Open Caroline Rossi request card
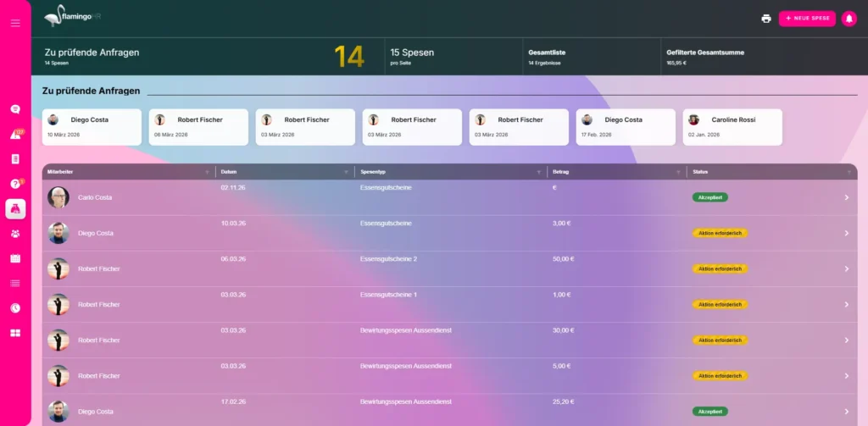The height and width of the screenshot is (426, 868). (732, 127)
